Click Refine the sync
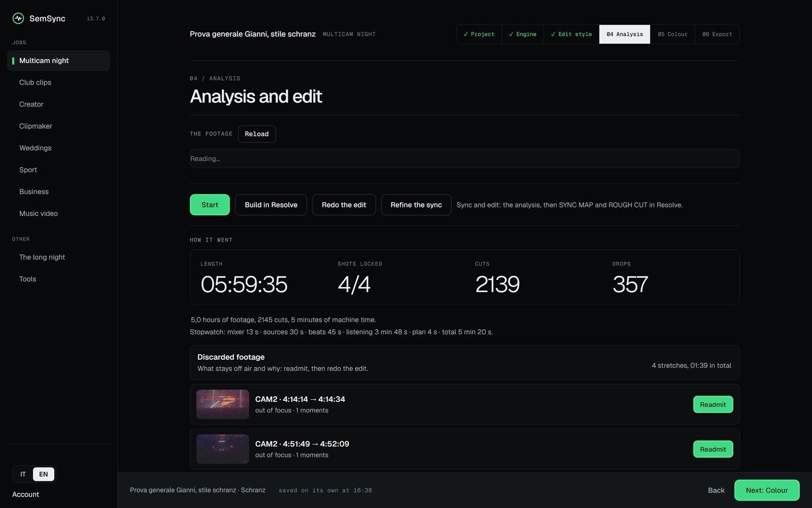 416,205
